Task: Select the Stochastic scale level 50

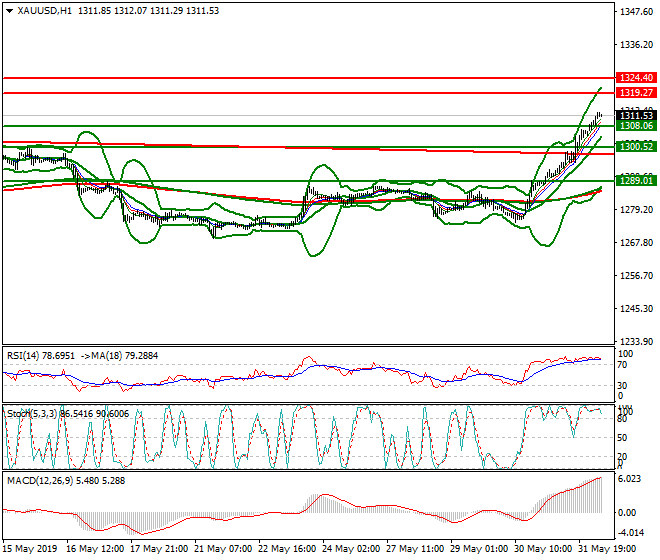Action: 622,438
